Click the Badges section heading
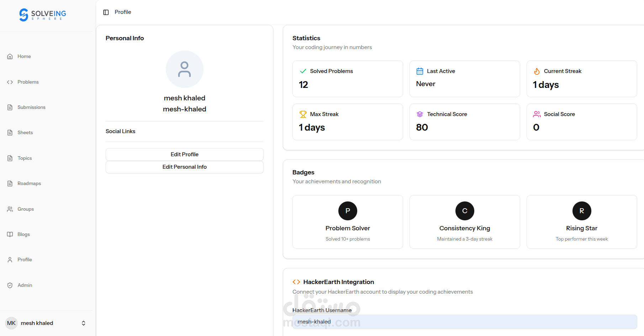Screen dimensions: 644x336 coord(303,172)
